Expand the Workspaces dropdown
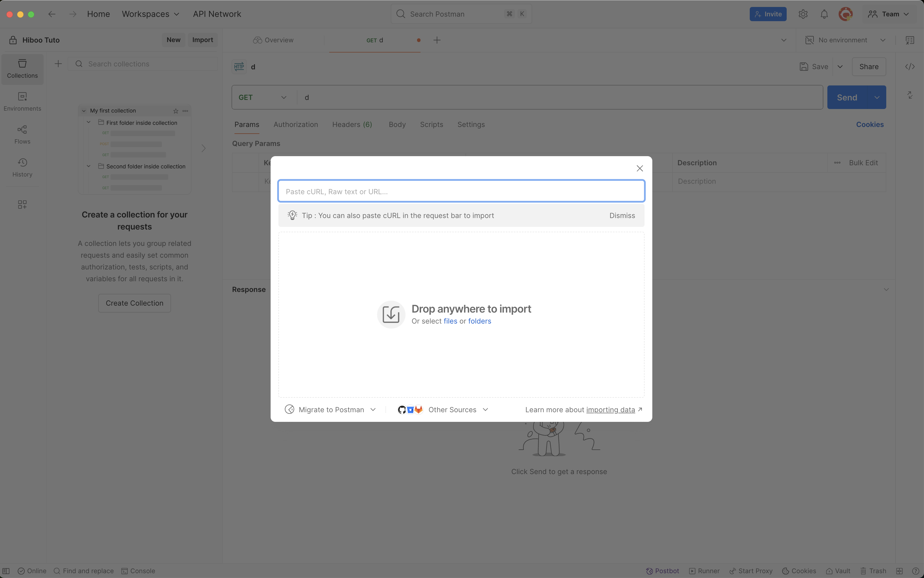The image size is (924, 578). [150, 14]
